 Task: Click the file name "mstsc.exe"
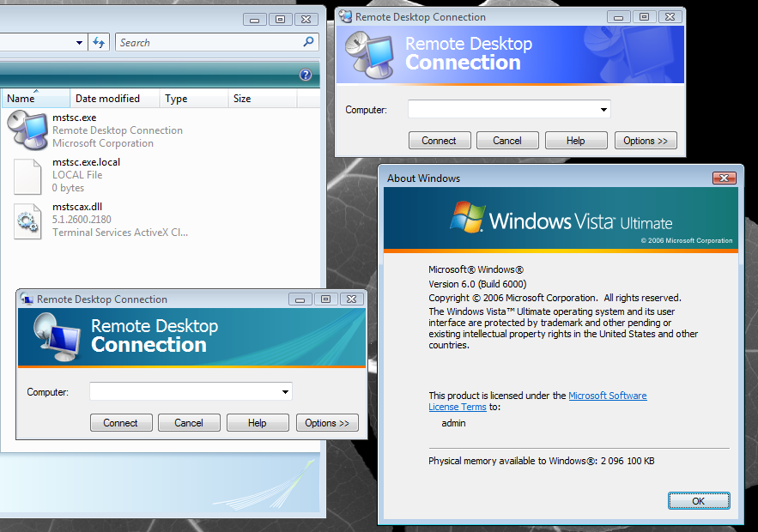75,118
